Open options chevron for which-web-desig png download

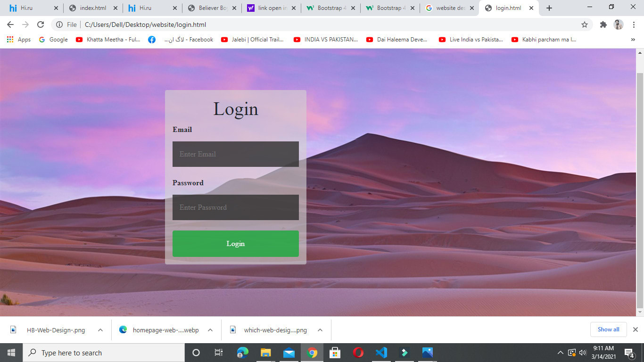pos(320,330)
